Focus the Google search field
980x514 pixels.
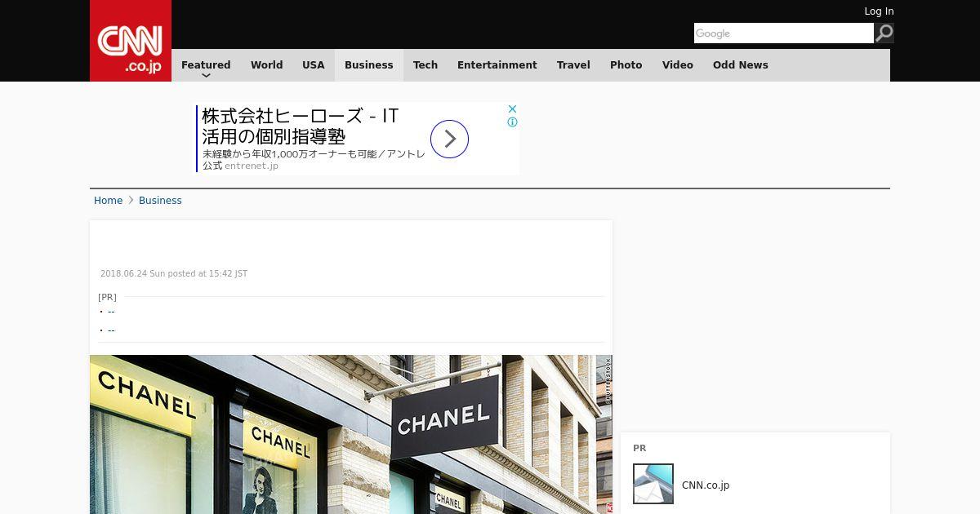[x=784, y=33]
